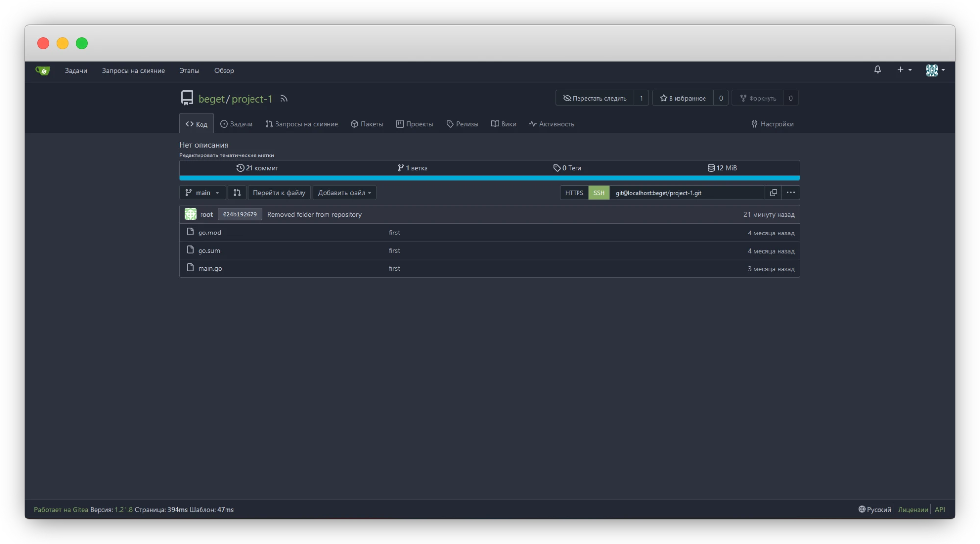The height and width of the screenshot is (544, 980).
Task: Click the root user avatar
Action: click(190, 214)
